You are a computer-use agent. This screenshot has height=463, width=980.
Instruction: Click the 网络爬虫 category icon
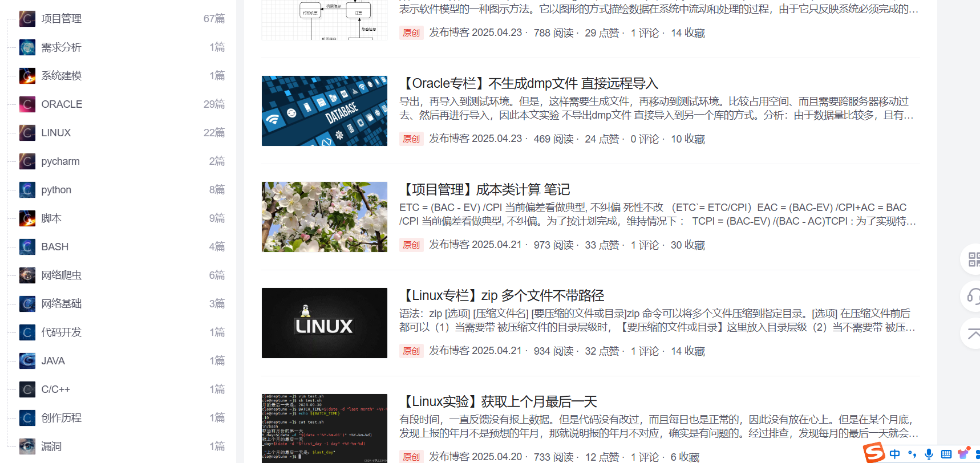point(27,275)
